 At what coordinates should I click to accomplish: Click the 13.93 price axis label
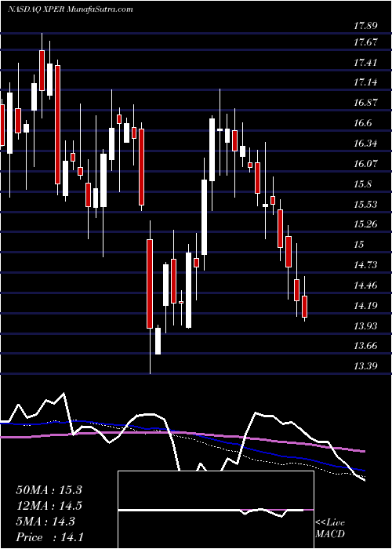click(x=365, y=326)
